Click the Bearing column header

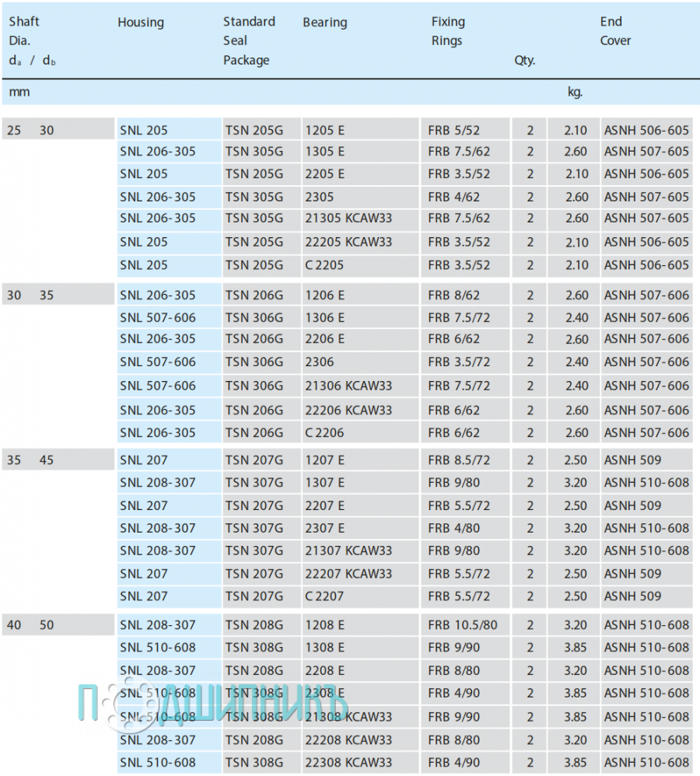[325, 23]
